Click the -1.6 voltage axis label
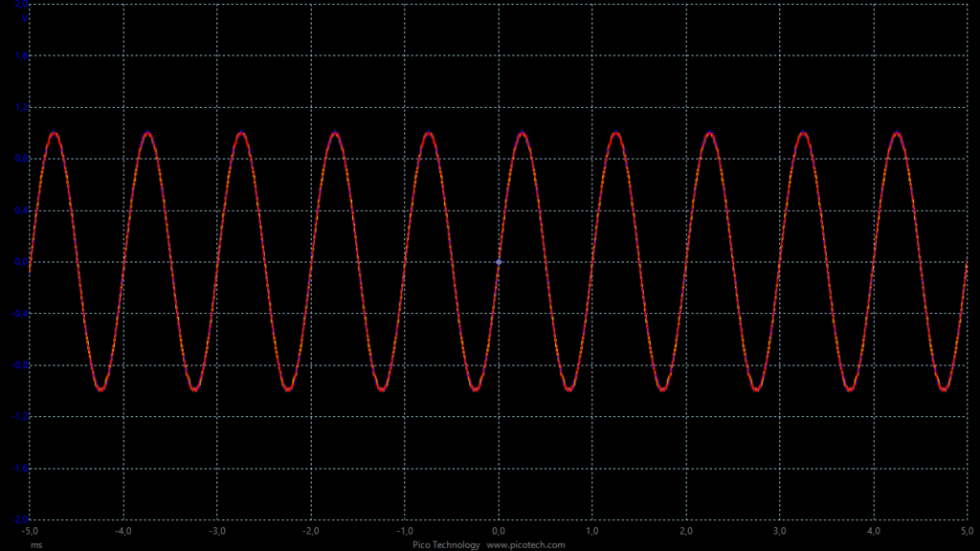The width and height of the screenshot is (980, 551). click(20, 469)
